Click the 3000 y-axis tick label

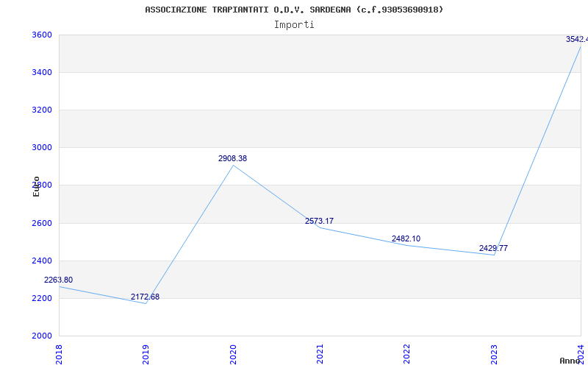[x=42, y=147]
